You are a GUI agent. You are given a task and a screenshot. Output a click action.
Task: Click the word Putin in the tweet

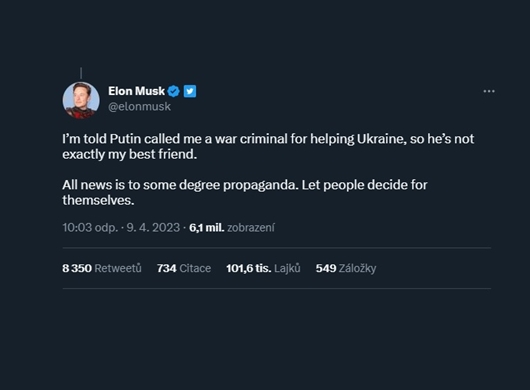point(122,139)
